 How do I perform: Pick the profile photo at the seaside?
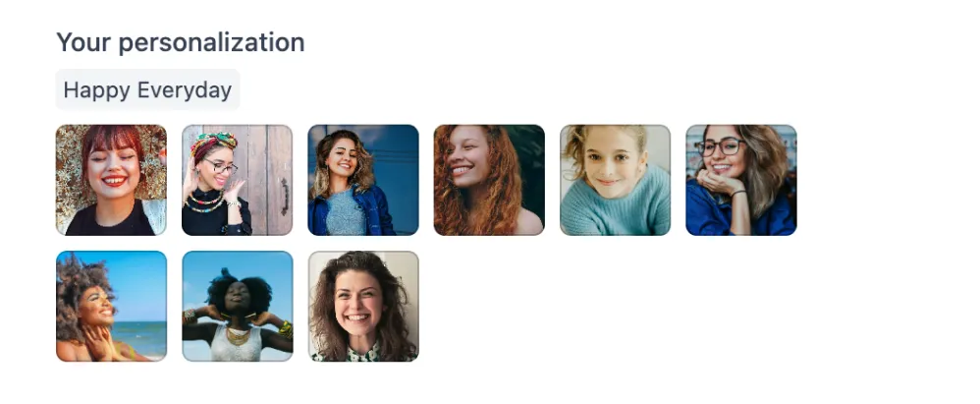point(111,307)
